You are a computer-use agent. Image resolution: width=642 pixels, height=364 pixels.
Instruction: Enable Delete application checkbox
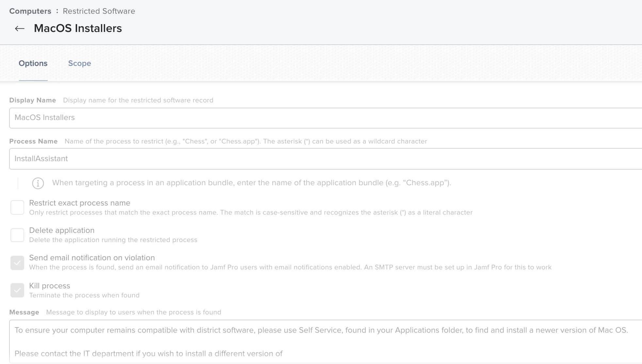17,235
